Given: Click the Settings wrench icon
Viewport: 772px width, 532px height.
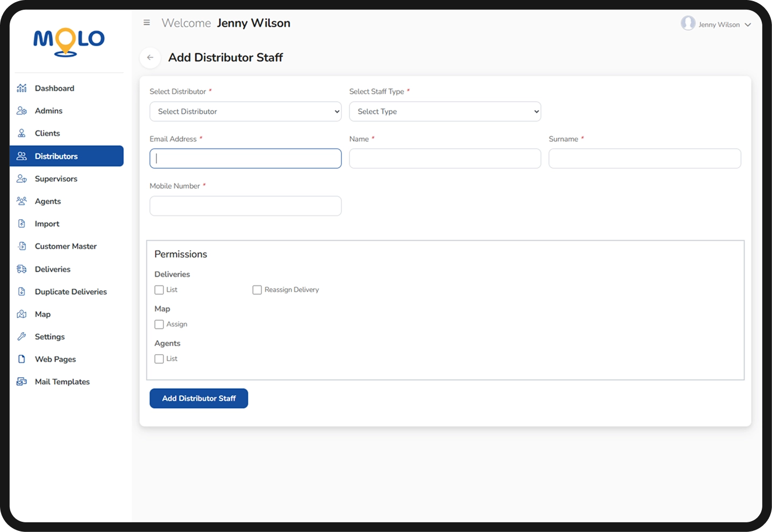Looking at the screenshot, I should [22, 337].
